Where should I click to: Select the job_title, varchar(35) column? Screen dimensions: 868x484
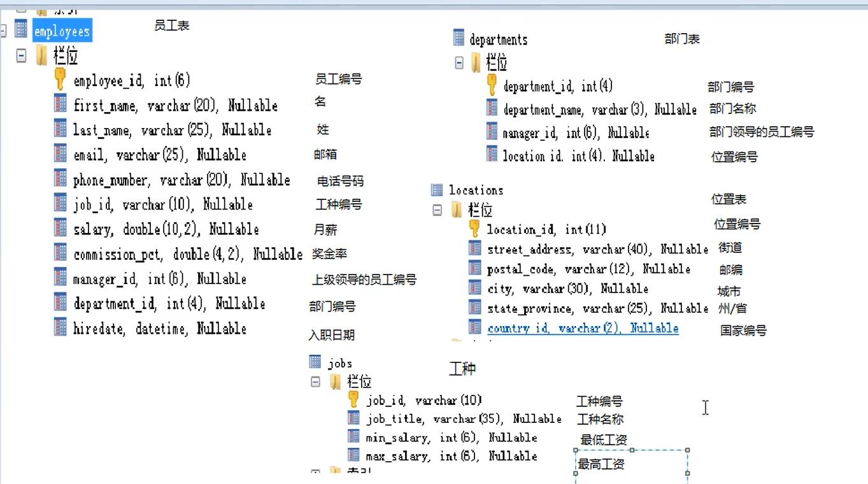(464, 418)
